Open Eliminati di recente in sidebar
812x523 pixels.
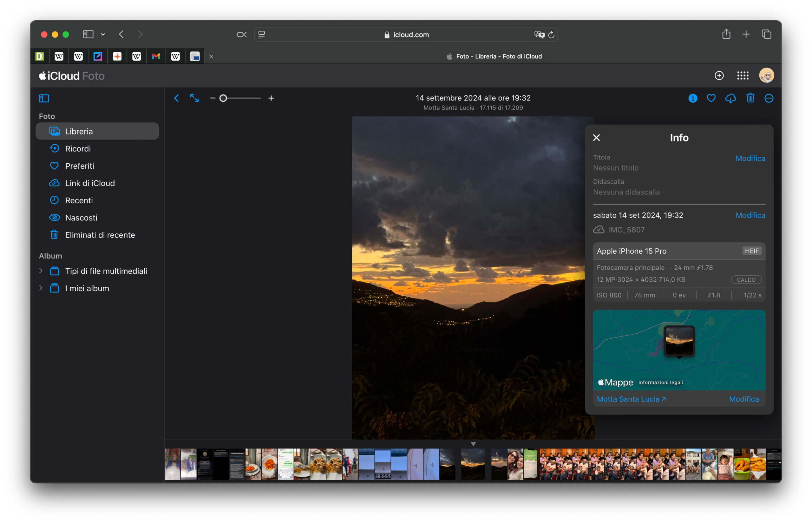coord(100,235)
